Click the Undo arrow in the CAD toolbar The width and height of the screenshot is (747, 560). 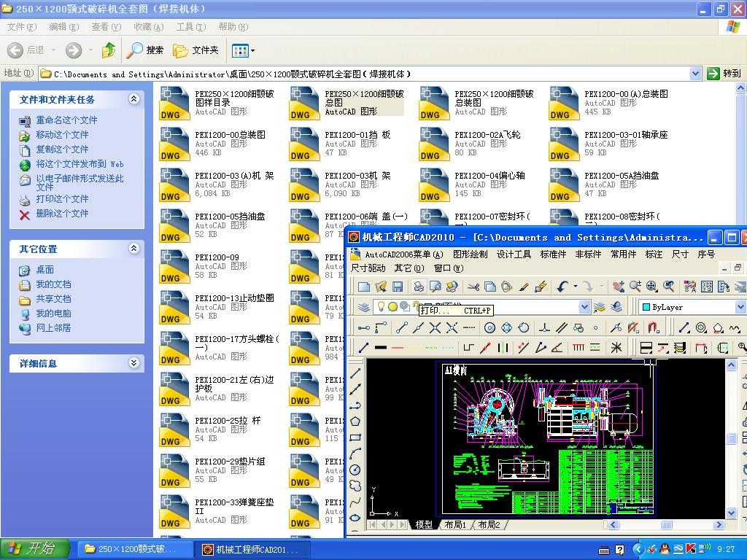(562, 286)
